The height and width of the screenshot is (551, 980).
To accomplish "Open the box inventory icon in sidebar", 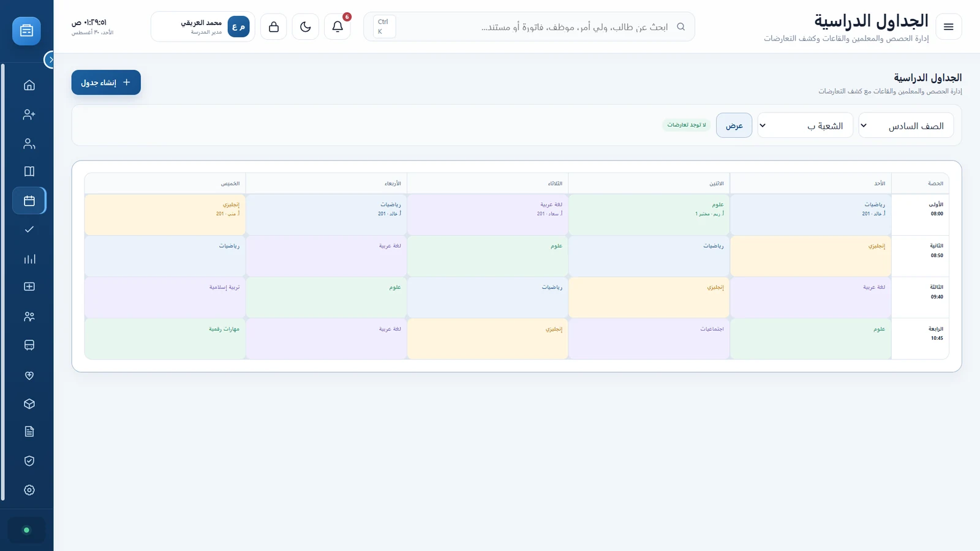I will click(x=29, y=404).
